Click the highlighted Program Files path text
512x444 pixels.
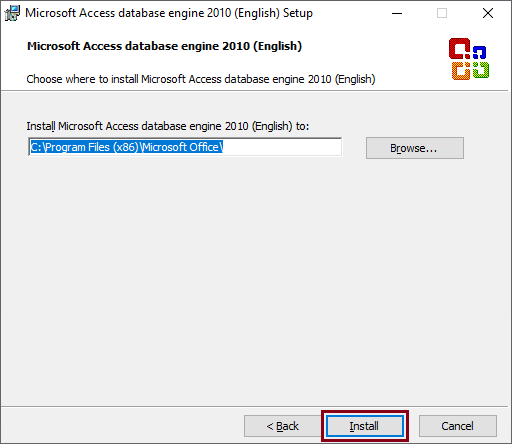tap(126, 147)
